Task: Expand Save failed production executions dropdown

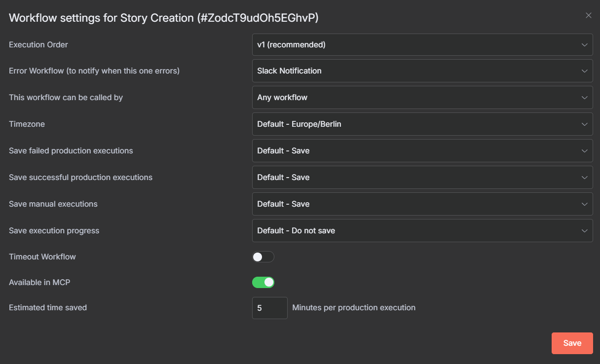Action: point(422,151)
